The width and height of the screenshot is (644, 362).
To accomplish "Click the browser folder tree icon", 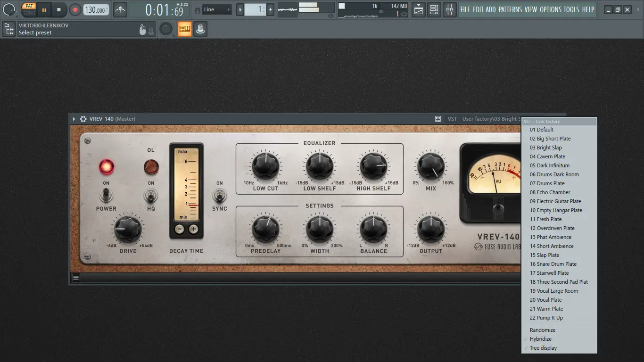I will point(8,29).
